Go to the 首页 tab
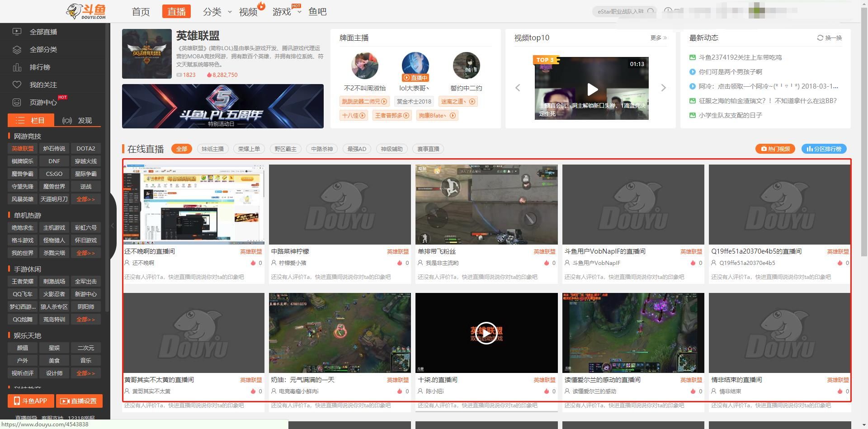868x429 pixels. click(141, 12)
